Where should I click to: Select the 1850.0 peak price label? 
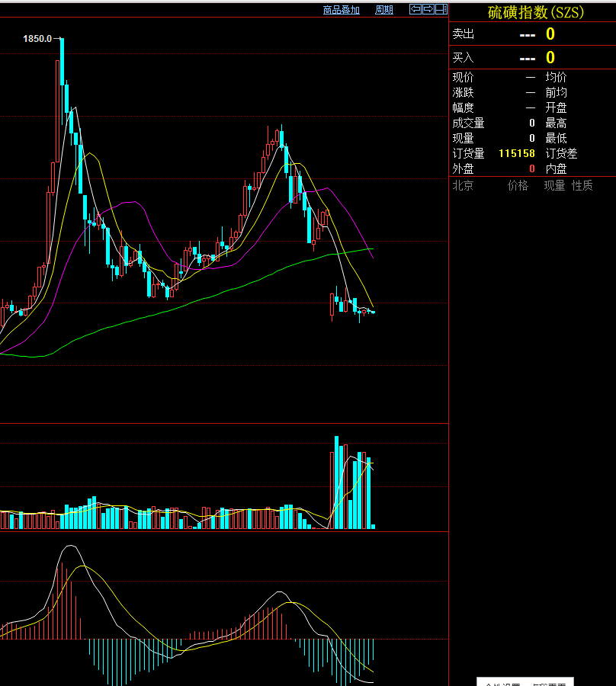37,38
